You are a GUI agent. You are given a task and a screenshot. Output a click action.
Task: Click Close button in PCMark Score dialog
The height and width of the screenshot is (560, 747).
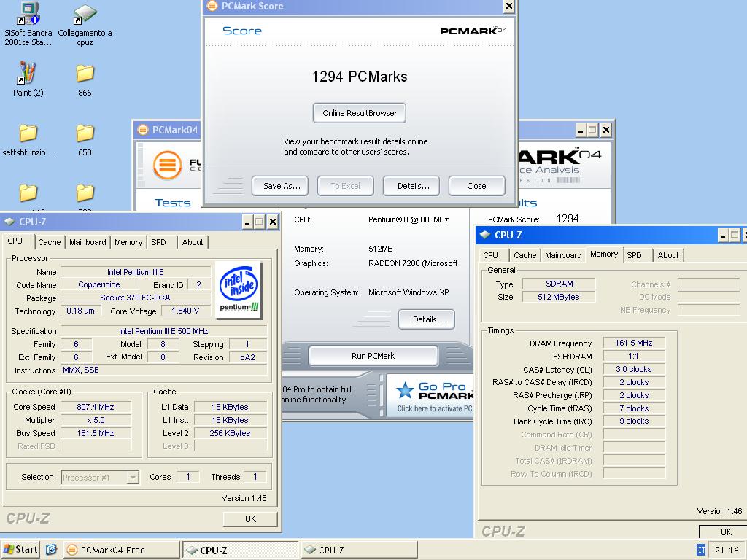476,186
